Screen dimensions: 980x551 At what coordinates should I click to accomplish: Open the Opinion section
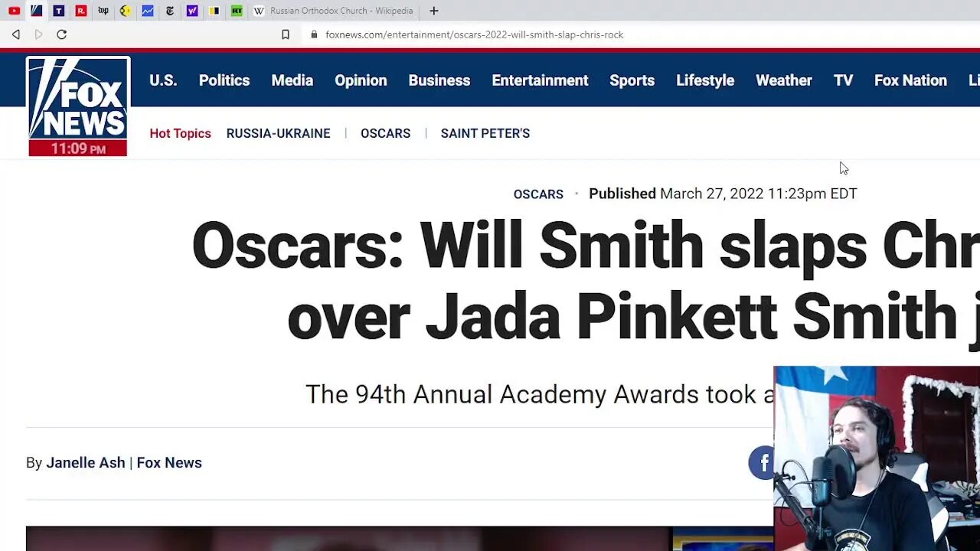361,80
